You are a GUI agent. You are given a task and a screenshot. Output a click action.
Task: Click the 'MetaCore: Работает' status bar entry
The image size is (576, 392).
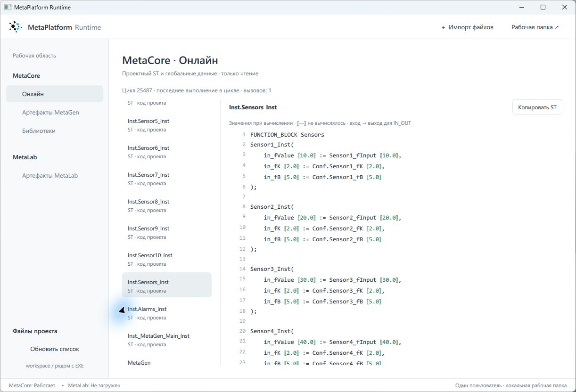[32, 385]
